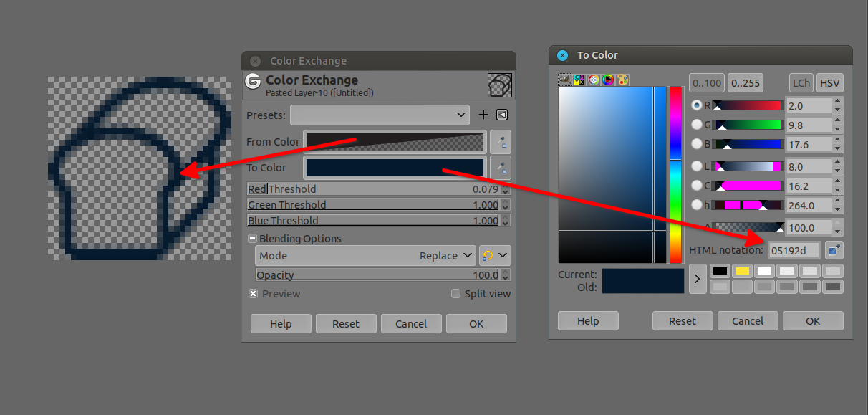Click Cancel in the Color Exchange dialog
This screenshot has width=868, height=415.
tap(411, 324)
